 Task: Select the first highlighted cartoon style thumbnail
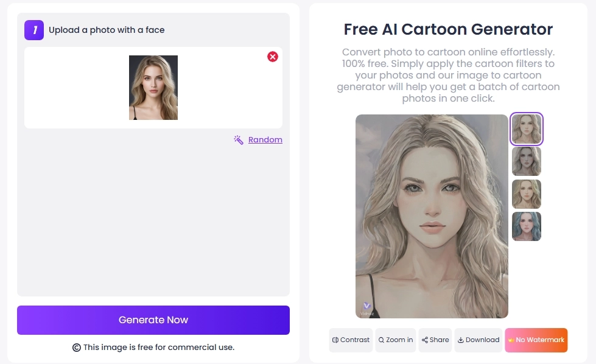point(527,129)
